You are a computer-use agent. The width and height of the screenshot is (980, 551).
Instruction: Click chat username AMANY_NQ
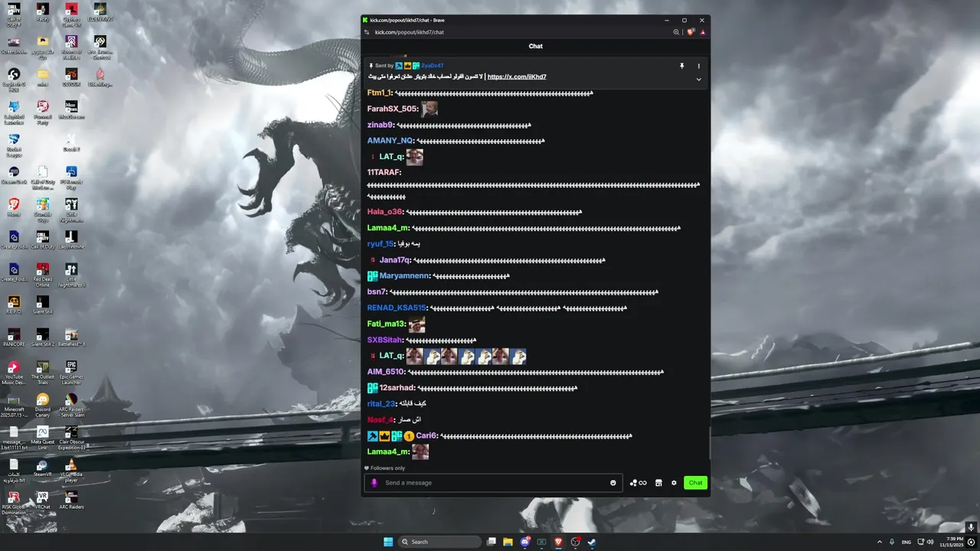390,141
